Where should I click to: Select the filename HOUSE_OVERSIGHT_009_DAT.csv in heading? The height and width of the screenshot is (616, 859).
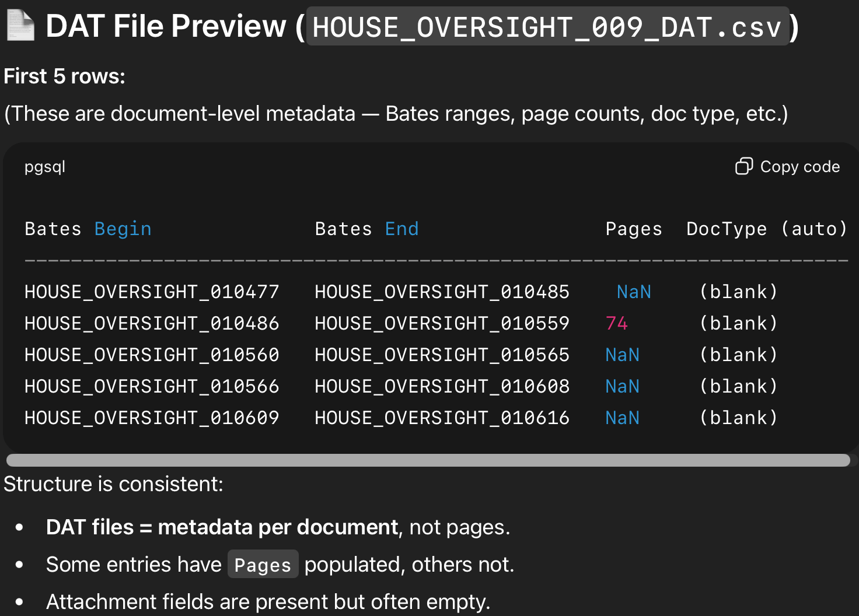point(547,27)
